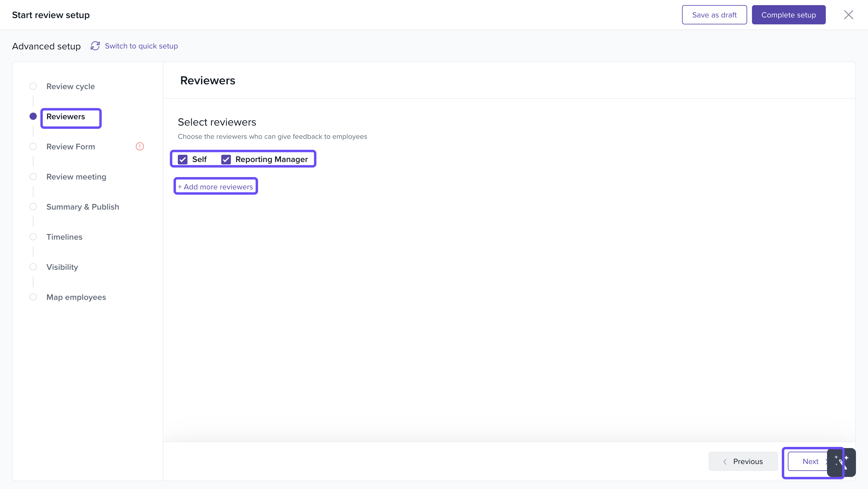Open the Summary & Publish step

tap(83, 207)
